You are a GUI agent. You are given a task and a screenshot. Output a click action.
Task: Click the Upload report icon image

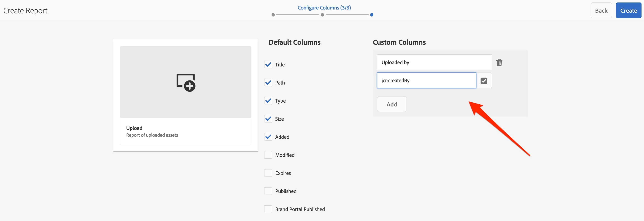[x=185, y=82]
